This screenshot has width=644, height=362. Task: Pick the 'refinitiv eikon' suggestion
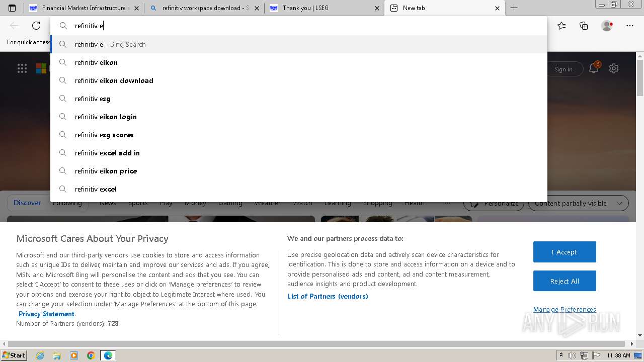point(299,62)
